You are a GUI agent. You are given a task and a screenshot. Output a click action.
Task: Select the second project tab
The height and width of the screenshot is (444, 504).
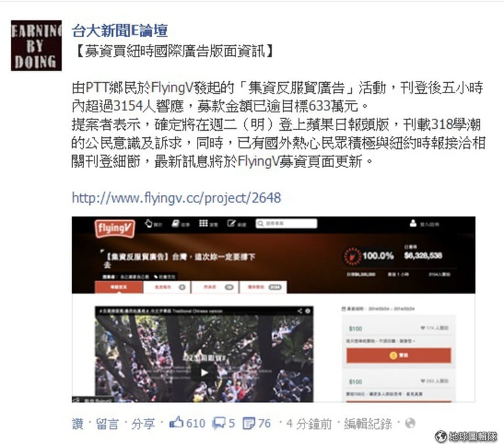(x=167, y=287)
